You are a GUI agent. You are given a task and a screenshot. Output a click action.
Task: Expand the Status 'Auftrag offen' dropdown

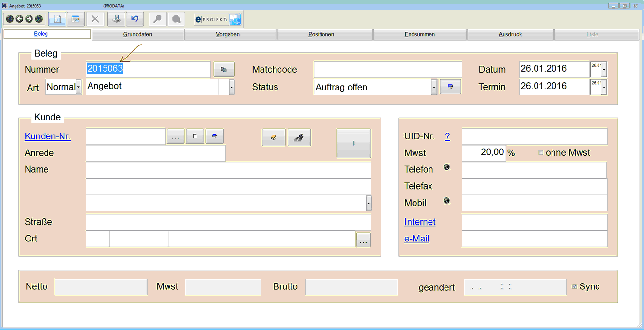(434, 88)
